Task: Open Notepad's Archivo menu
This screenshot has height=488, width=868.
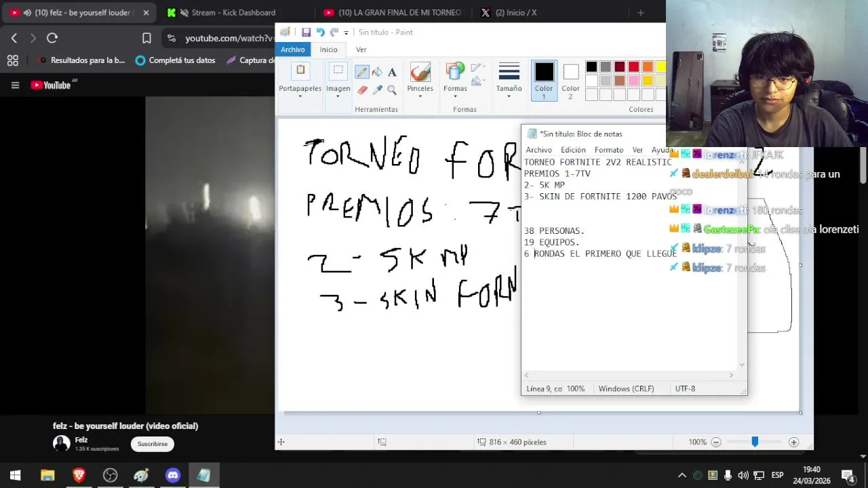Action: point(538,150)
